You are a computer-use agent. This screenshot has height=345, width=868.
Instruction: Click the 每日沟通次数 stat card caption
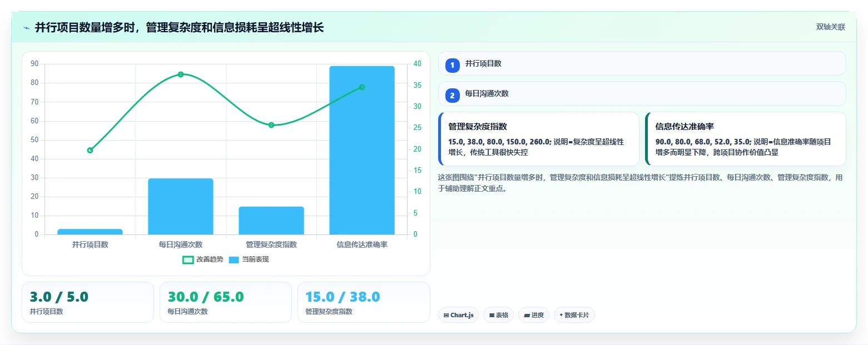click(187, 312)
